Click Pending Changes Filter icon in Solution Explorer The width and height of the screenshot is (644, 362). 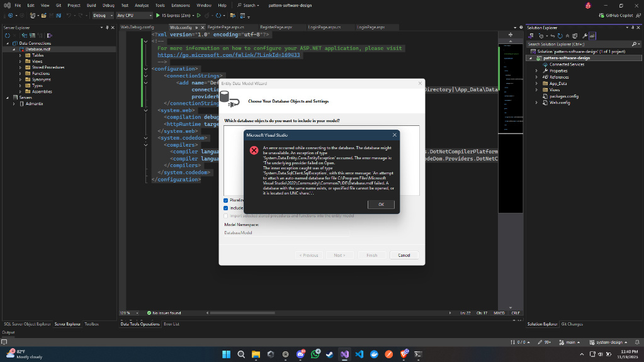click(541, 36)
